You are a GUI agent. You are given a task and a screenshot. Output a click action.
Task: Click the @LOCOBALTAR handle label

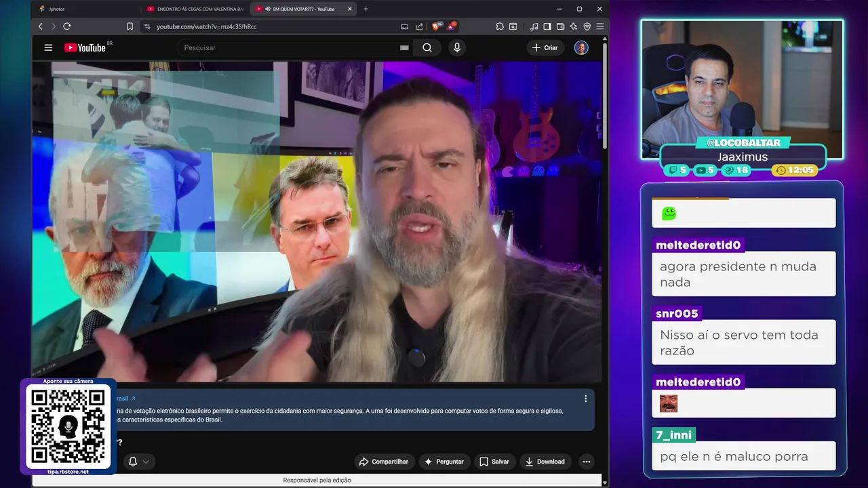coord(743,143)
